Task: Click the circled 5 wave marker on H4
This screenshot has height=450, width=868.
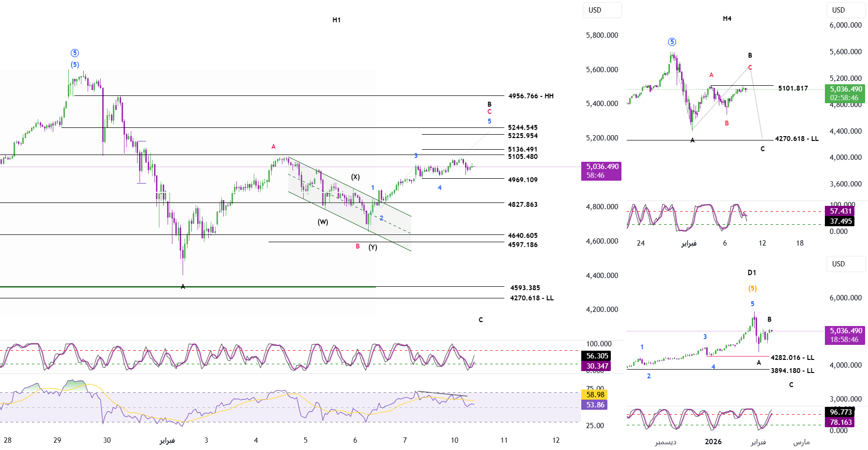Action: [x=672, y=42]
